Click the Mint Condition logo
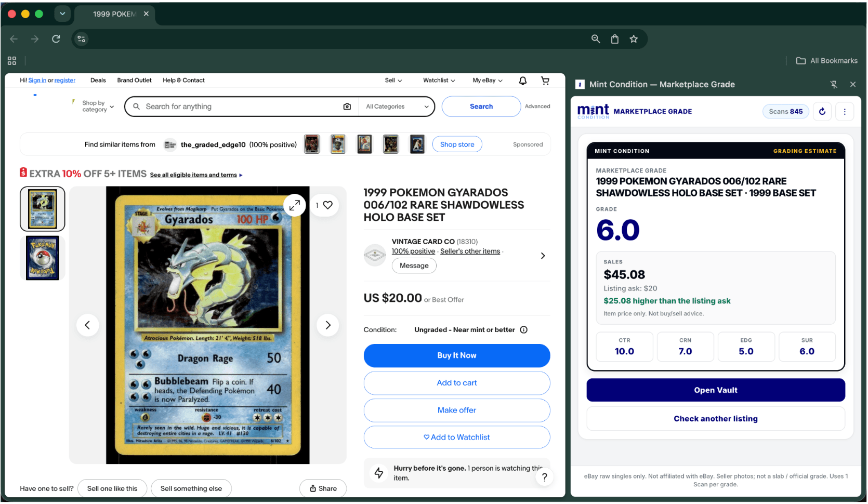The width and height of the screenshot is (868, 504). [593, 111]
